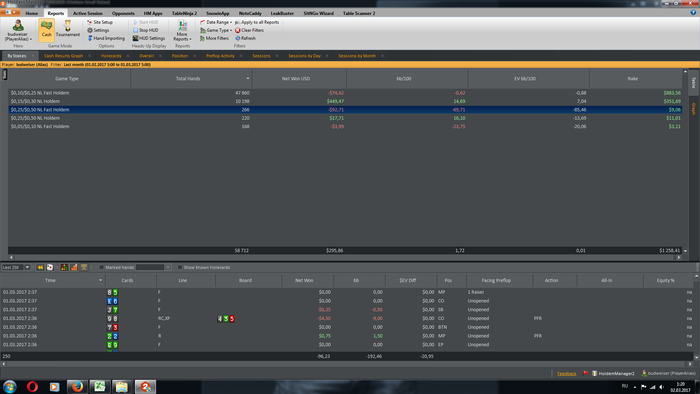This screenshot has width=700, height=394.
Task: Click Clear Filters
Action: pyautogui.click(x=249, y=30)
